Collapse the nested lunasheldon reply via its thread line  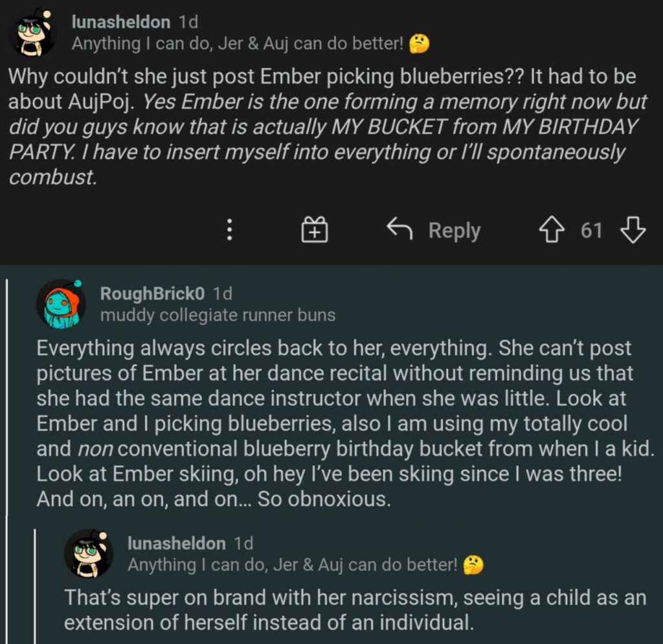pyautogui.click(x=35, y=583)
